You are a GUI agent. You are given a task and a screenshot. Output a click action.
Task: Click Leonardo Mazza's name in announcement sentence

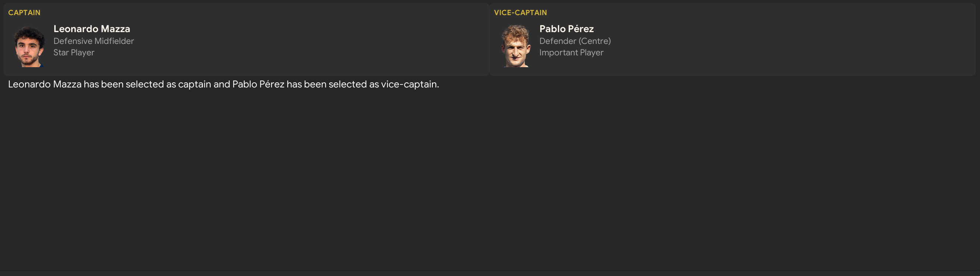[x=45, y=84]
